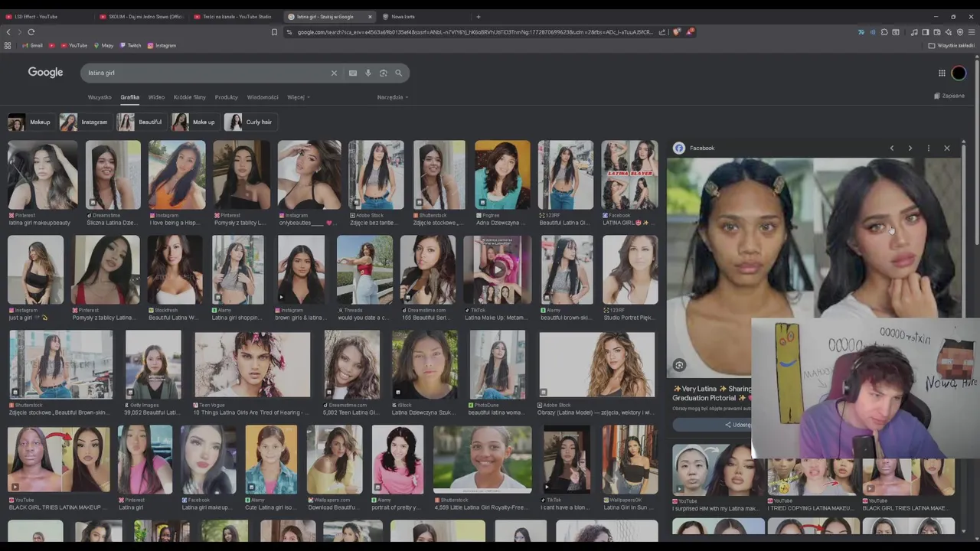The image size is (980, 551).
Task: Open 'latina girl makeupbeauty' Pinterest thumbnail
Action: [x=43, y=175]
